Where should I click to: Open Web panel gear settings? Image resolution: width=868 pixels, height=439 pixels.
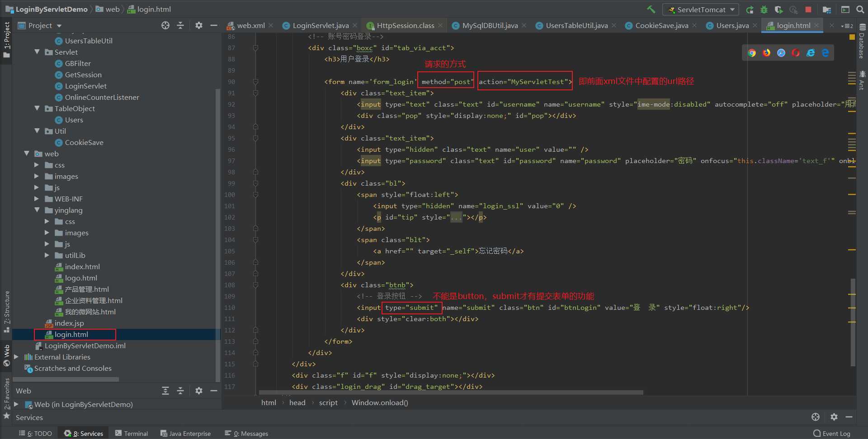[199, 391]
